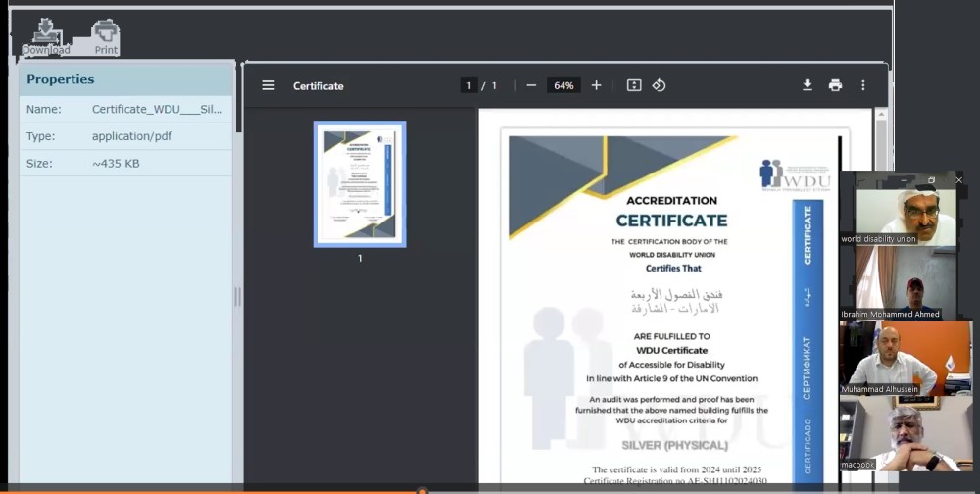Click the 64% zoom level field

[563, 85]
